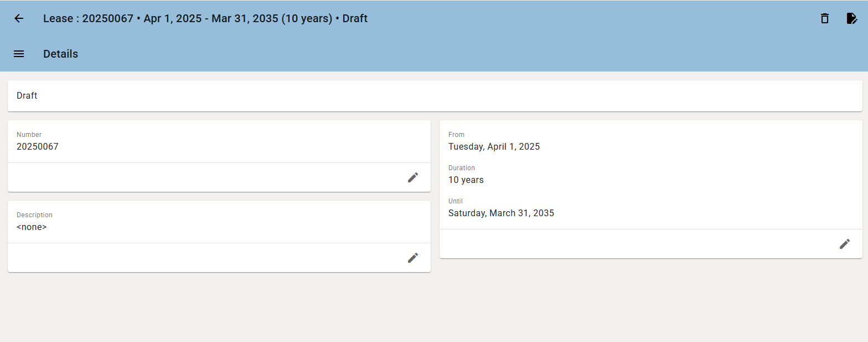Select the Description field label

pos(34,215)
